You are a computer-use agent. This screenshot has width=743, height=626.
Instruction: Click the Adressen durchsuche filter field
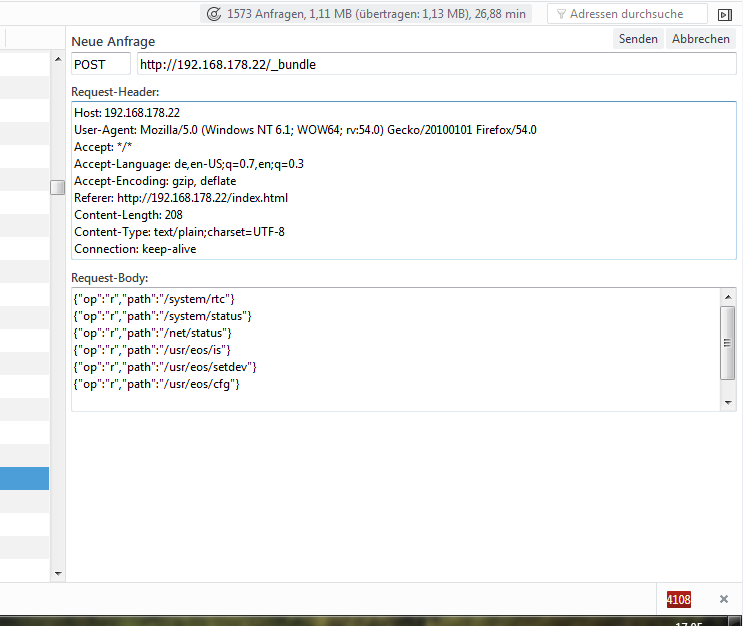pos(627,14)
